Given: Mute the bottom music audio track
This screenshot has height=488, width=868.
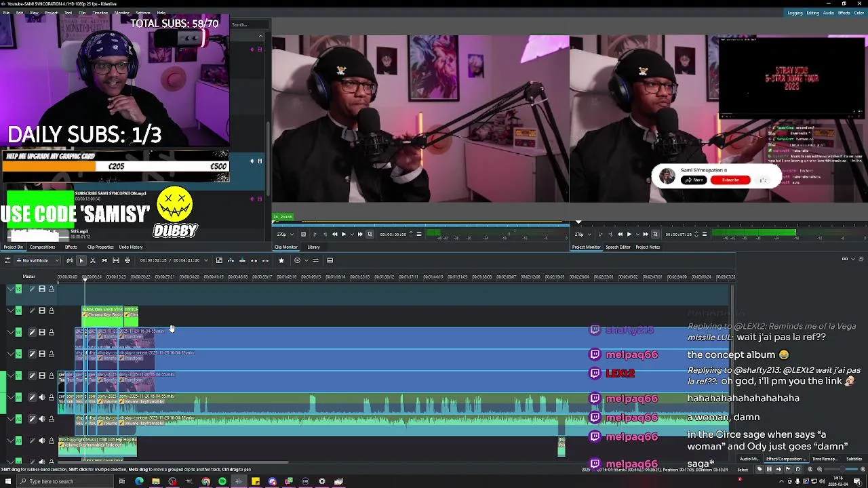Looking at the screenshot, I should (42, 441).
